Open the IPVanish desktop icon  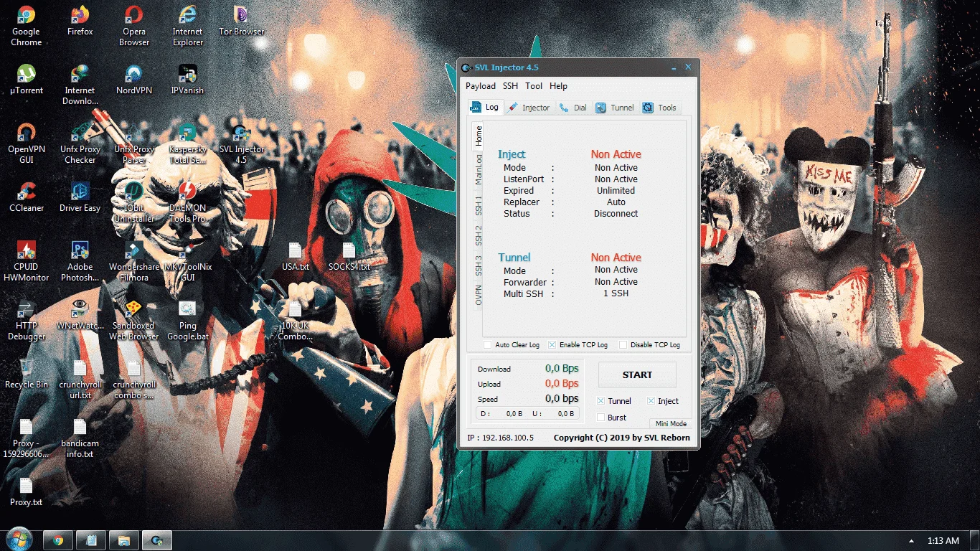(187, 80)
